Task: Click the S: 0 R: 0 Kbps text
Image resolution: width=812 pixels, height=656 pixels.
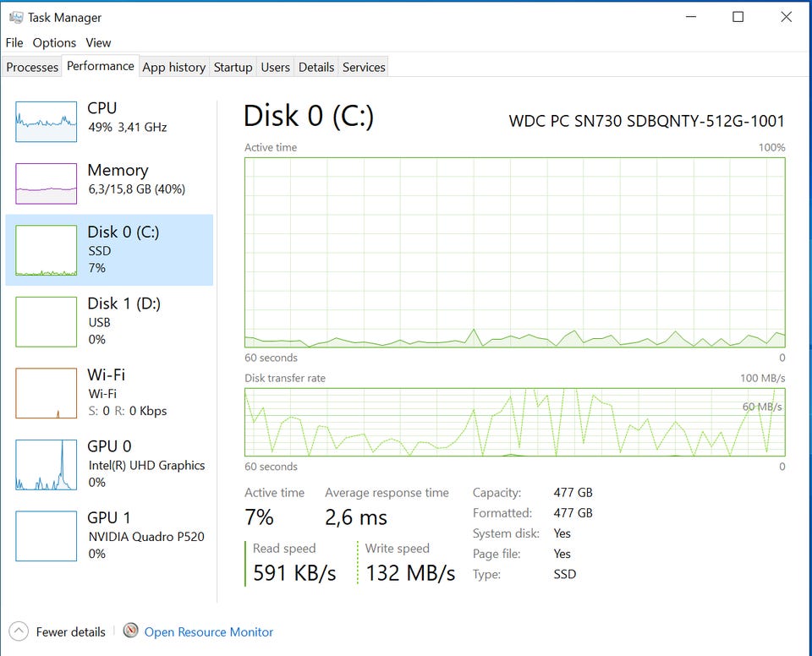Action: pyautogui.click(x=128, y=411)
